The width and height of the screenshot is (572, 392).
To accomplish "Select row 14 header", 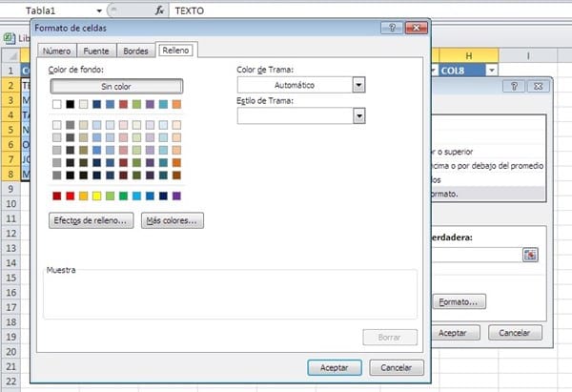I will pos(10,263).
